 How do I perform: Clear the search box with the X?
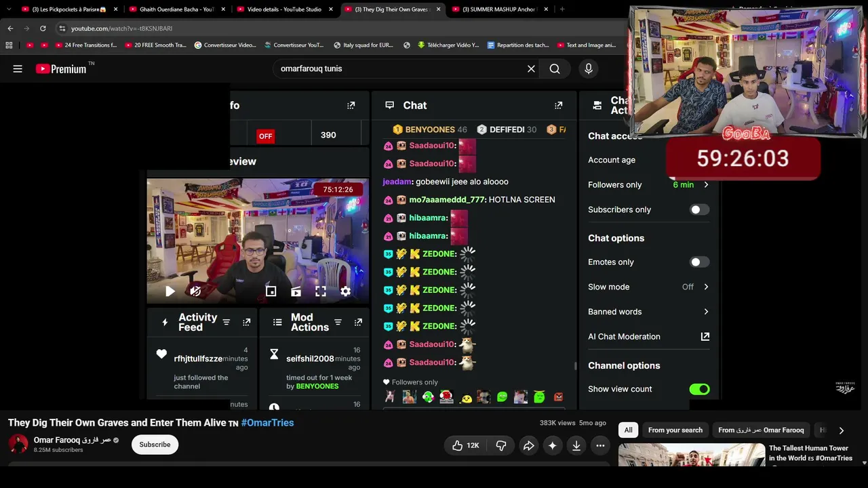(x=531, y=68)
